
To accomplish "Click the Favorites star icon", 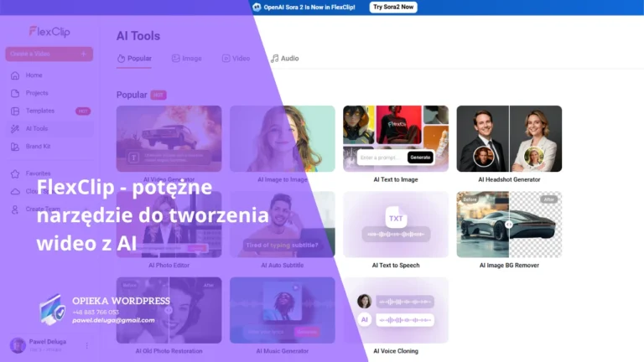I will pyautogui.click(x=15, y=173).
